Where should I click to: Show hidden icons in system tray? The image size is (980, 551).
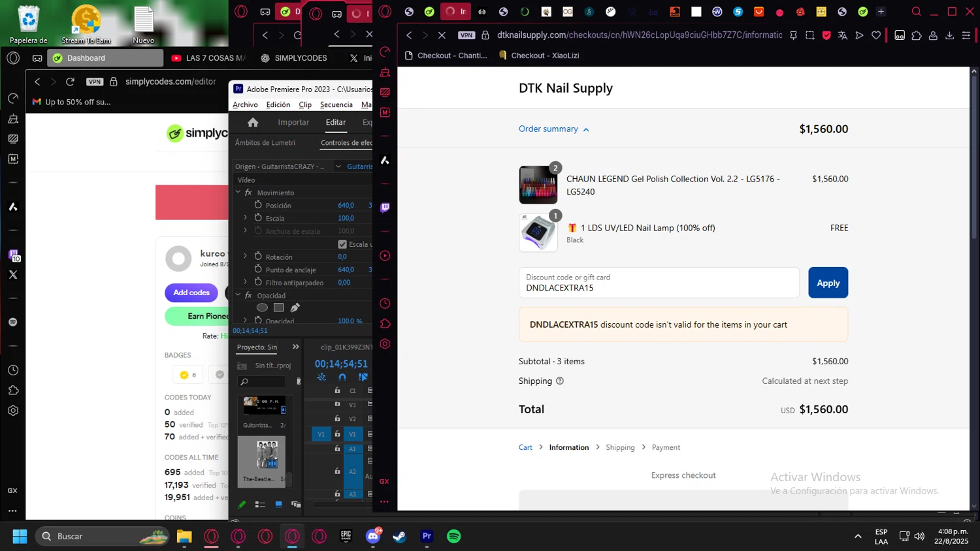coord(857,537)
